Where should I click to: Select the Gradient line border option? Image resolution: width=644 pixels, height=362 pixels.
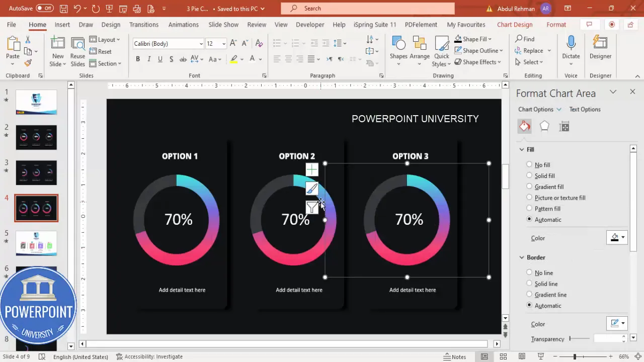[529, 294]
